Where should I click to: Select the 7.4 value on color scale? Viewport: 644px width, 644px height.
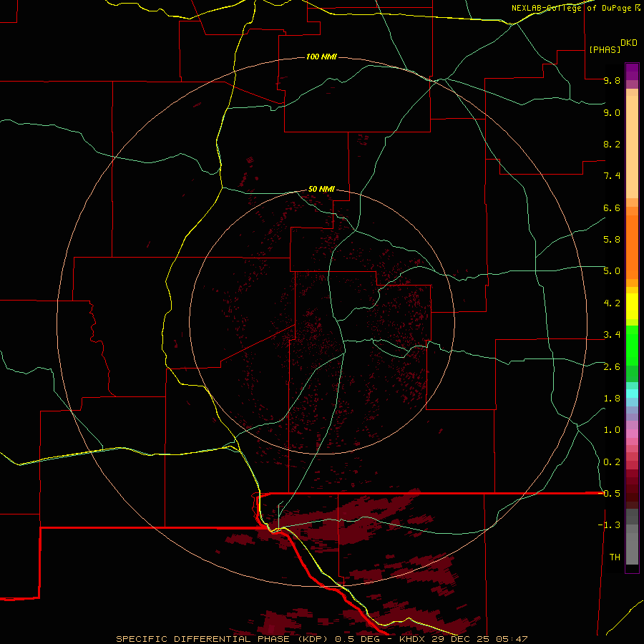(x=612, y=176)
